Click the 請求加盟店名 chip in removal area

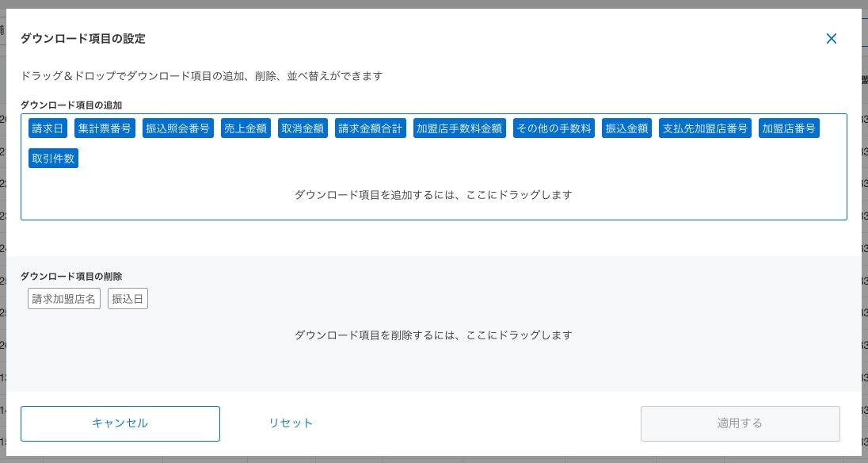pyautogui.click(x=64, y=298)
